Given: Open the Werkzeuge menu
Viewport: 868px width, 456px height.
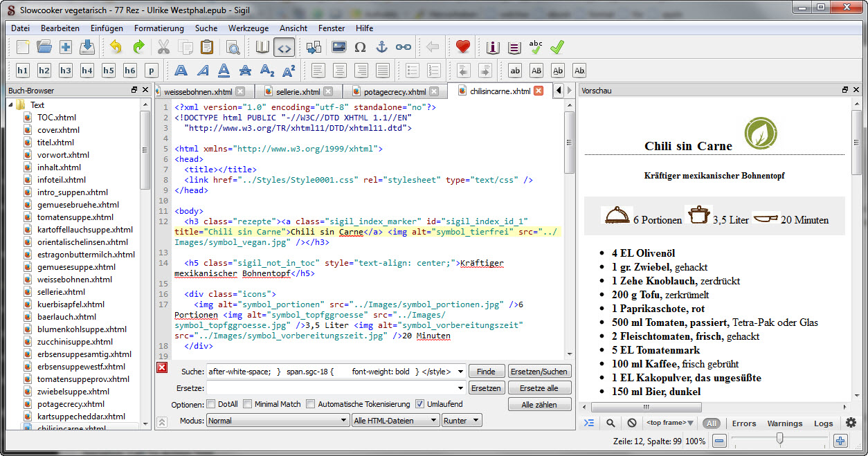Looking at the screenshot, I should click(248, 28).
